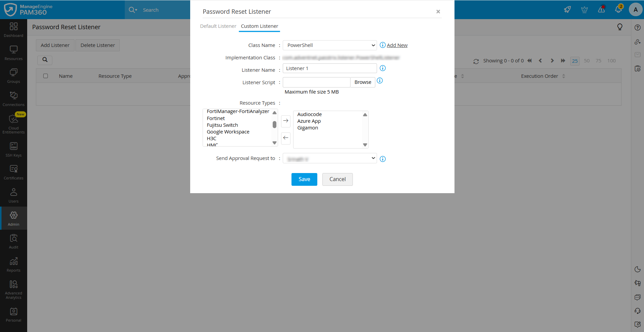Refresh the listener table
Screen dimensions: 644x332
[x=476, y=61]
